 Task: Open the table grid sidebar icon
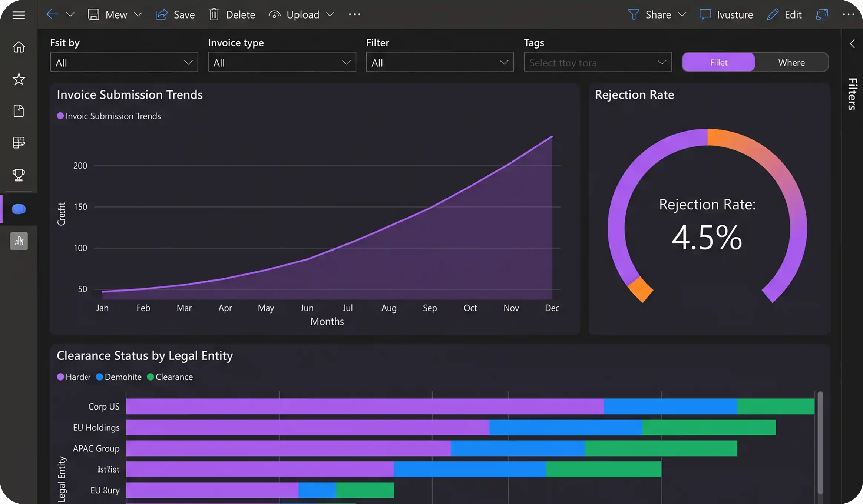pos(19,142)
